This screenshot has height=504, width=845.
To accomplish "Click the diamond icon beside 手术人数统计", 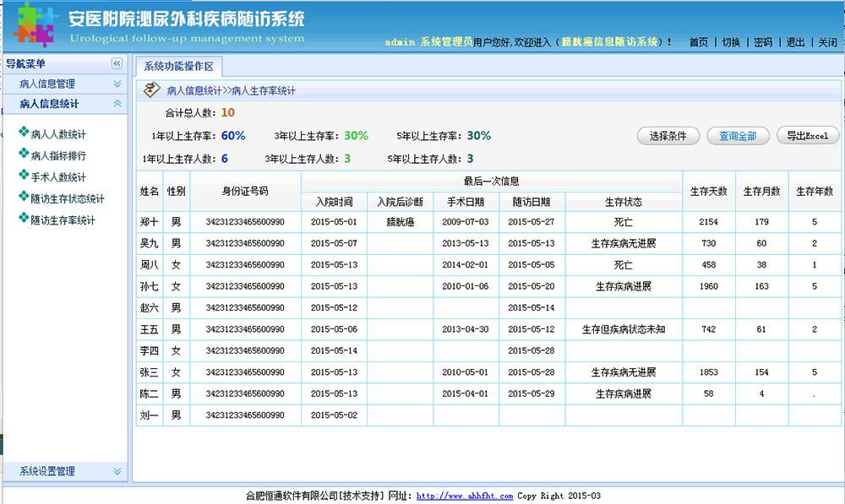I will pos(23,175).
